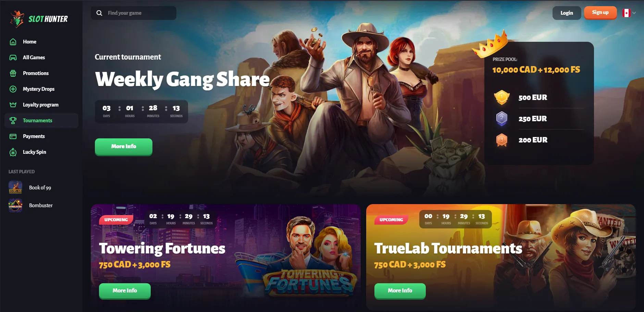644x312 pixels.
Task: Click the search magnifier icon
Action: pyautogui.click(x=99, y=13)
